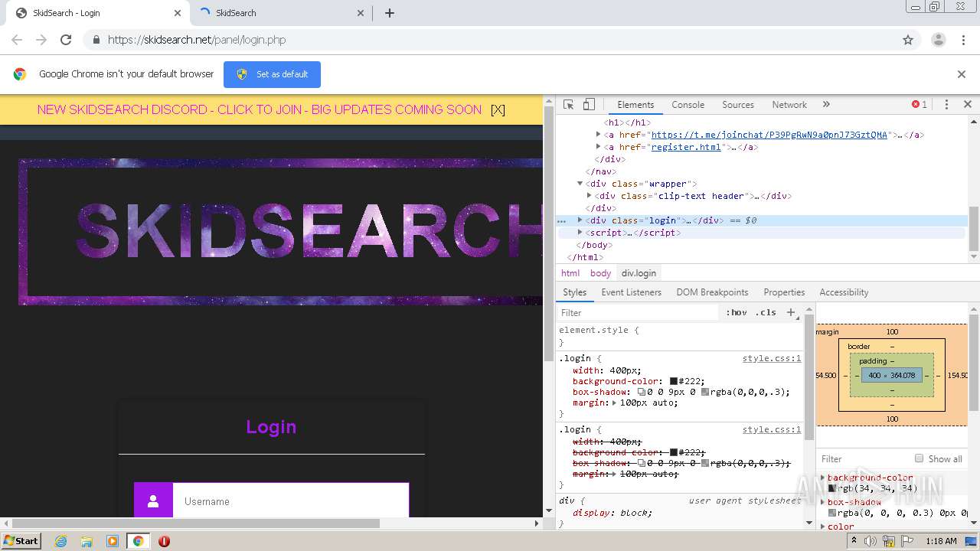
Task: Expand the clip-text header div node
Action: coord(589,196)
